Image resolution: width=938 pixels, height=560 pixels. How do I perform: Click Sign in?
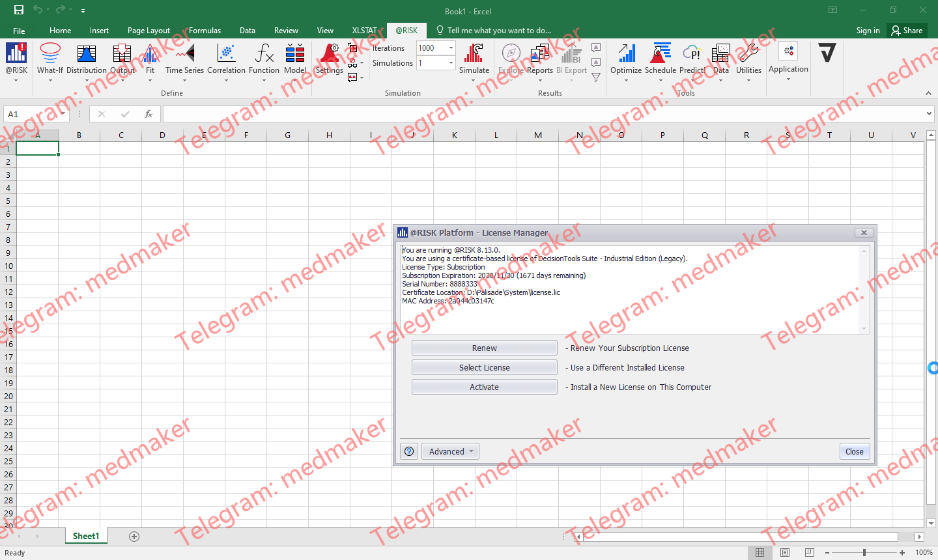(868, 31)
